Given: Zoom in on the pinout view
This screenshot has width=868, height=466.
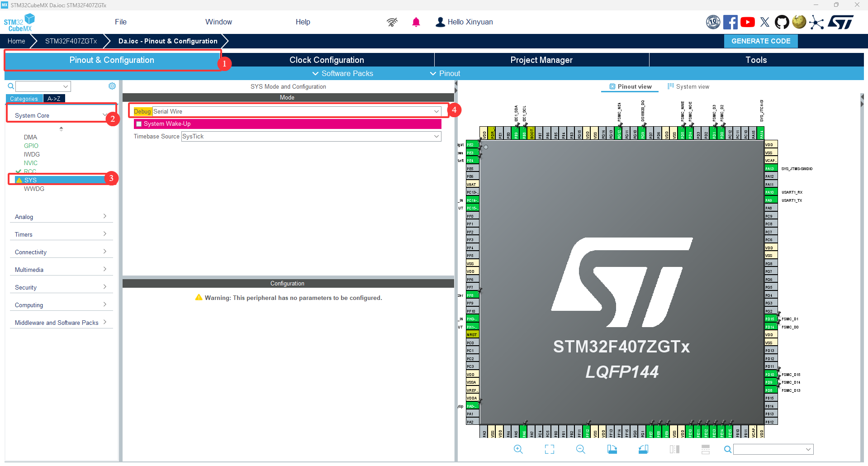Looking at the screenshot, I should tap(518, 449).
